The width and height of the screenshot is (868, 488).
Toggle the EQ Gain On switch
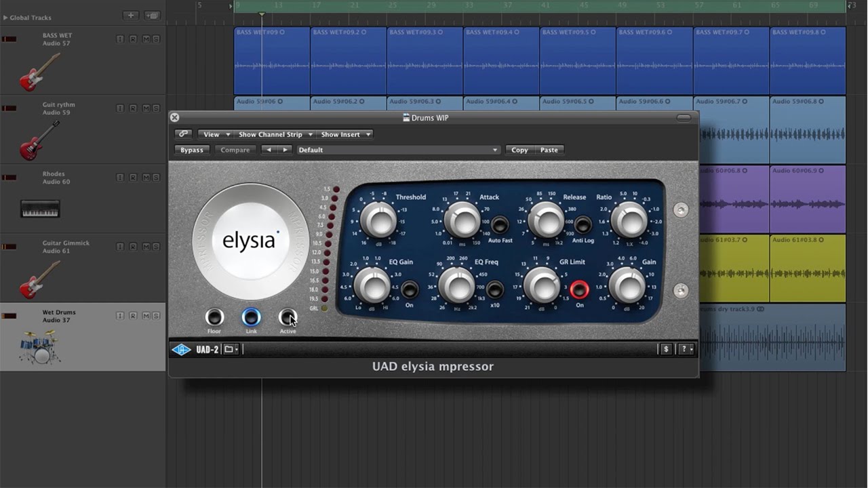point(410,290)
